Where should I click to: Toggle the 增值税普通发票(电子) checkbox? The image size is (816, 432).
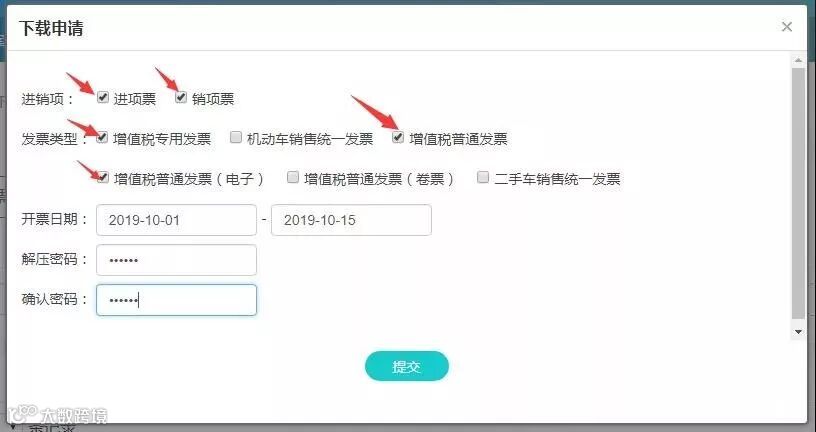pos(103,177)
